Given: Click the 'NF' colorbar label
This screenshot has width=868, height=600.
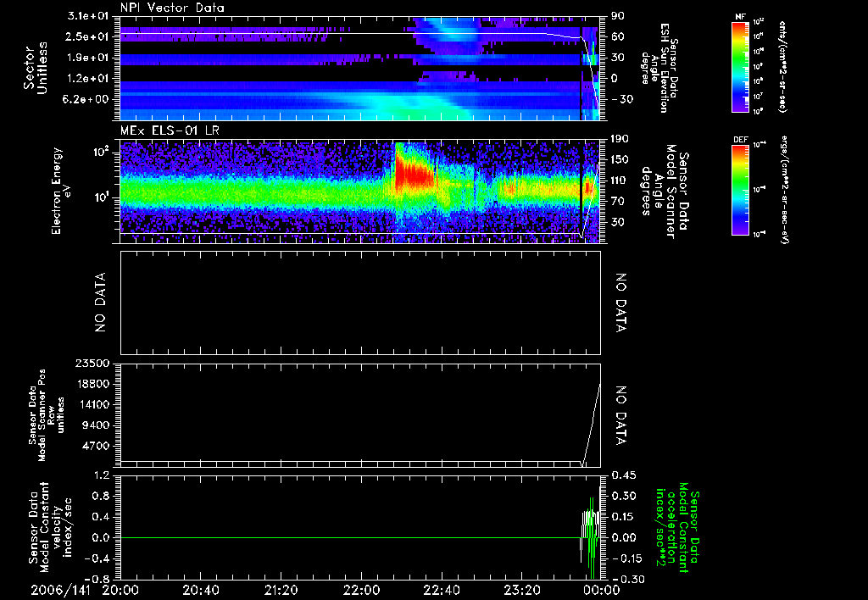Looking at the screenshot, I should 740,17.
